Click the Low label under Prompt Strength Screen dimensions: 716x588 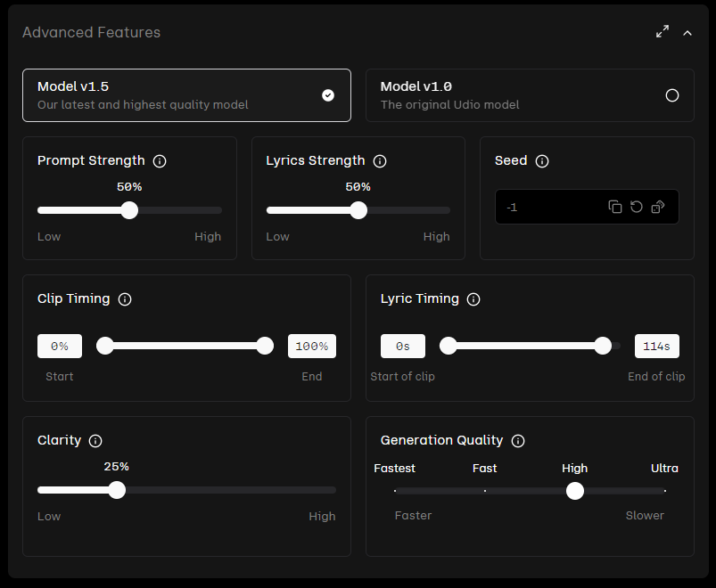coord(49,237)
